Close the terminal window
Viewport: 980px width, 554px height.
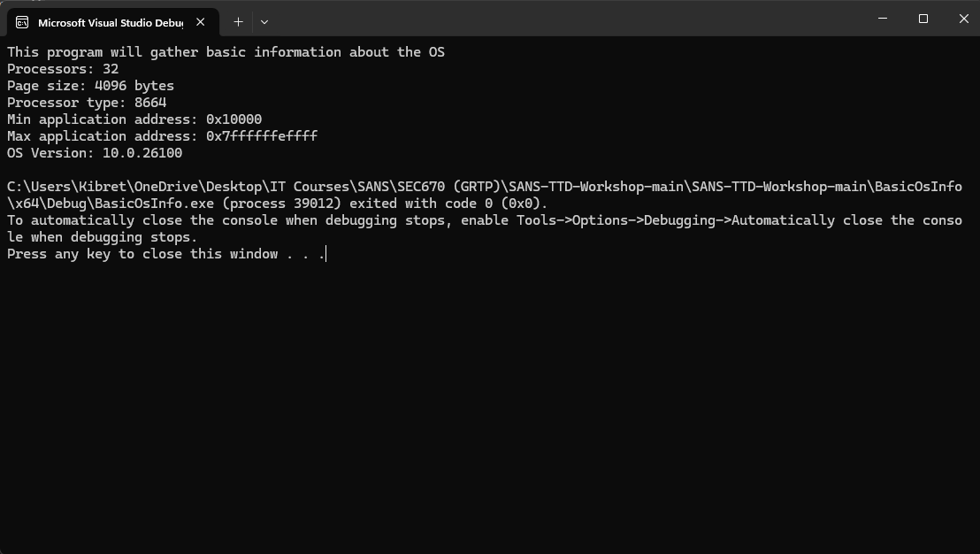(x=963, y=19)
